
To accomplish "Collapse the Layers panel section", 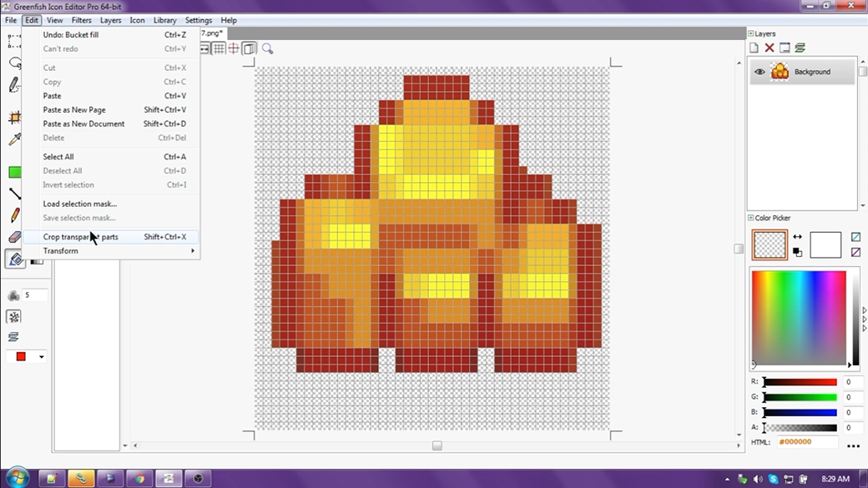I will [750, 33].
